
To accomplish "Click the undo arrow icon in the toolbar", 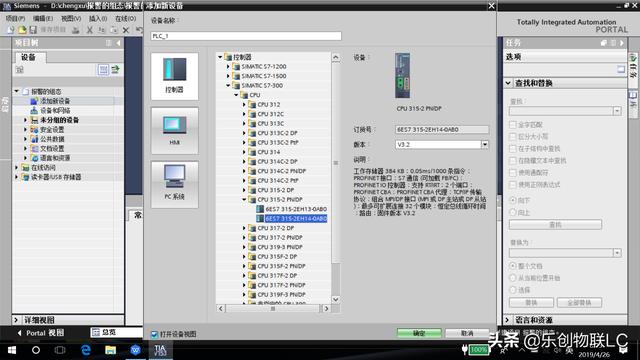I will 139,30.
